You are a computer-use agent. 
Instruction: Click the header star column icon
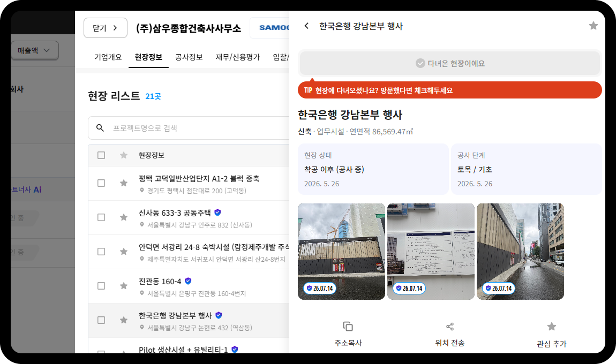pyautogui.click(x=124, y=155)
